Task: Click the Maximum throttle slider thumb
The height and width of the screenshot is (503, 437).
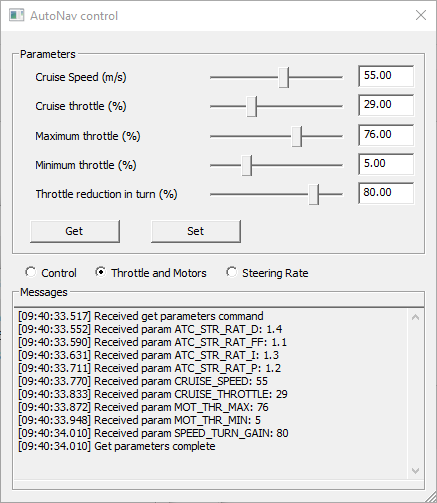Action: [x=297, y=136]
